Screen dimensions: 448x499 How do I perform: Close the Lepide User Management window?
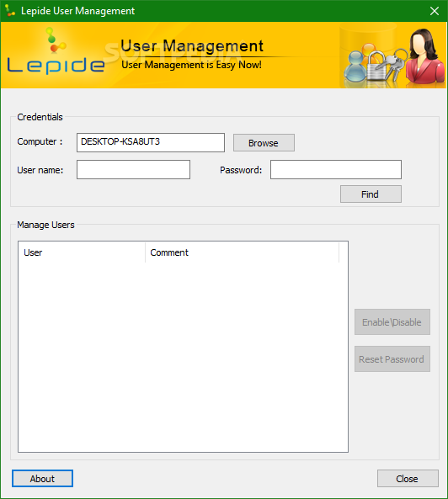tap(435, 11)
